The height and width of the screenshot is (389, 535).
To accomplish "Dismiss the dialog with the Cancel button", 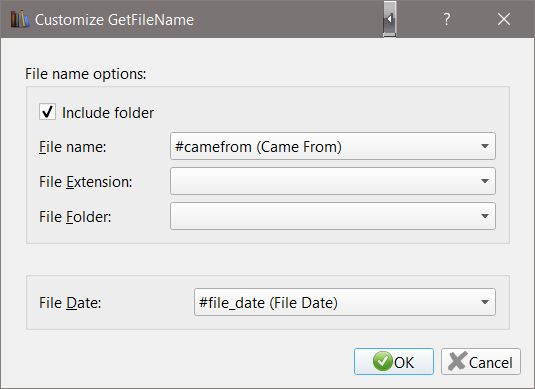I will (481, 362).
